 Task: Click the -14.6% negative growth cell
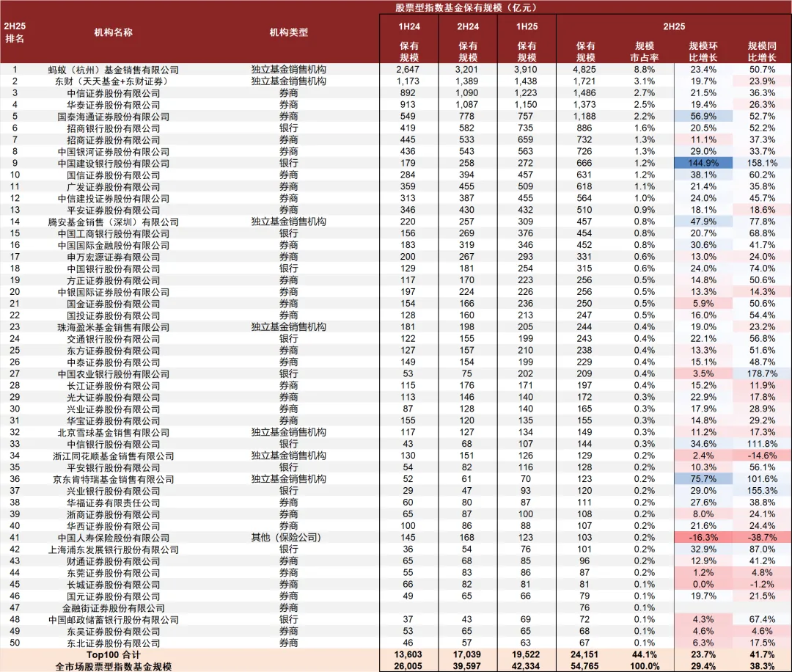tap(762, 456)
